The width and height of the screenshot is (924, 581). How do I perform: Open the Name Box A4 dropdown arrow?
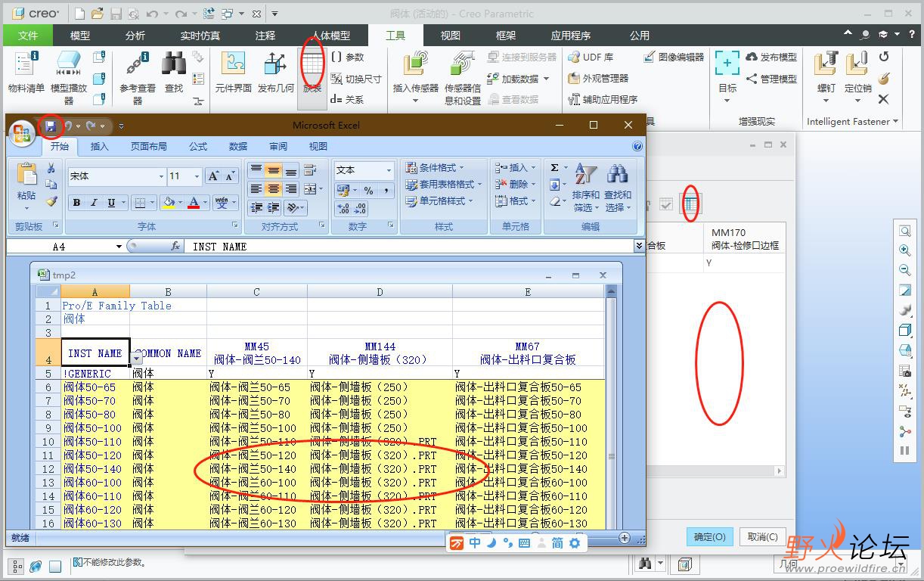(119, 247)
